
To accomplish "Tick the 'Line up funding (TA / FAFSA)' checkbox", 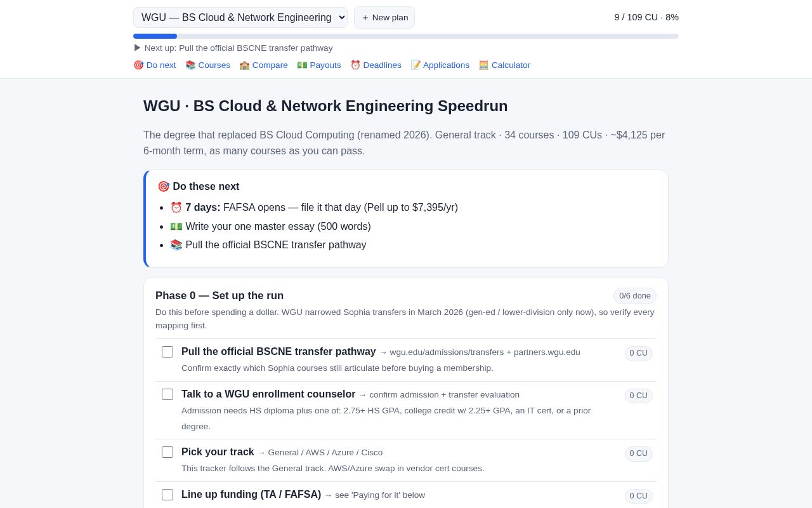I will click(x=167, y=495).
